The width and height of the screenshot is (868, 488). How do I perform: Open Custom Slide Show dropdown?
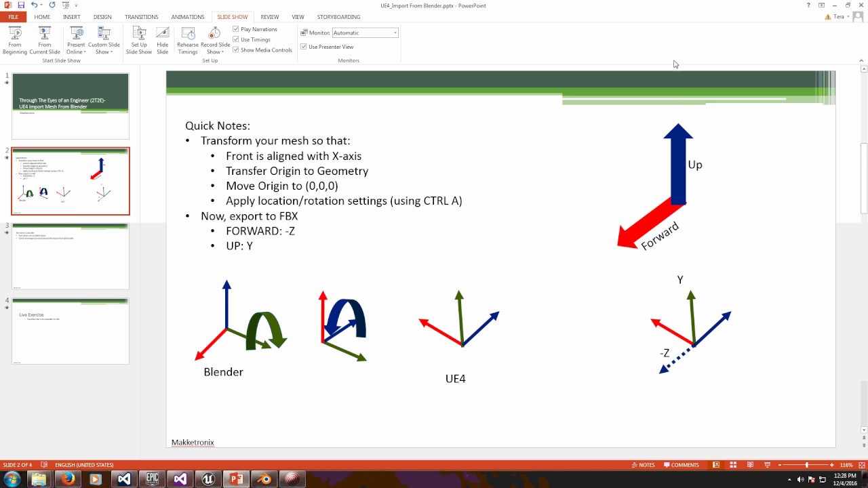[104, 41]
